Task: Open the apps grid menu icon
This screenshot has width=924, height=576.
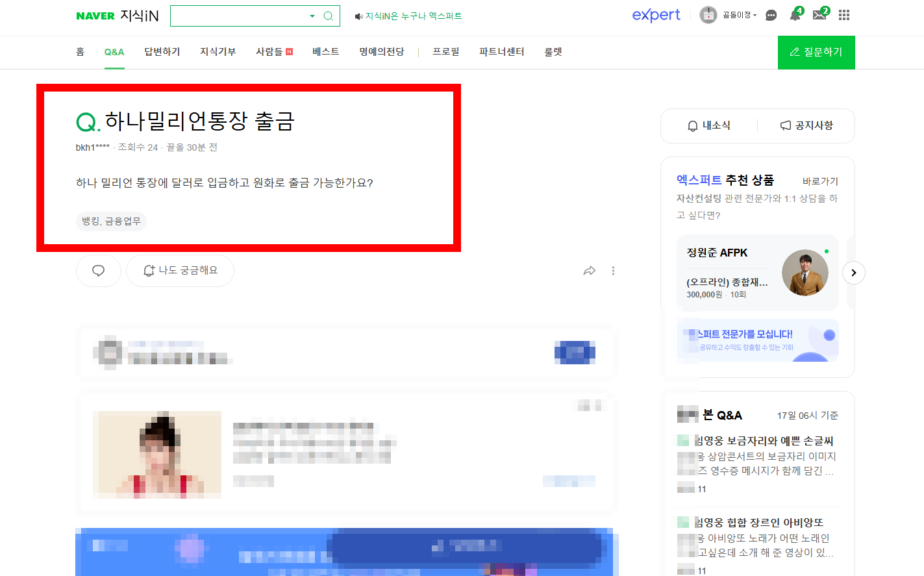Action: coord(844,15)
